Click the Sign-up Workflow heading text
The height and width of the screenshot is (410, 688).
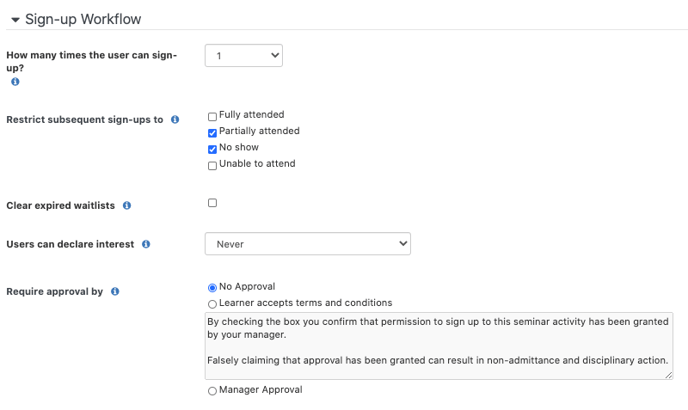point(83,19)
